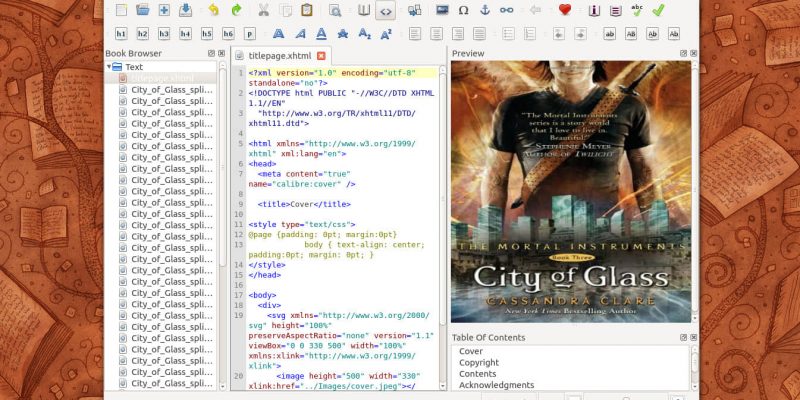Redo the last undone edit
This screenshot has height=400, width=800.
point(236,10)
